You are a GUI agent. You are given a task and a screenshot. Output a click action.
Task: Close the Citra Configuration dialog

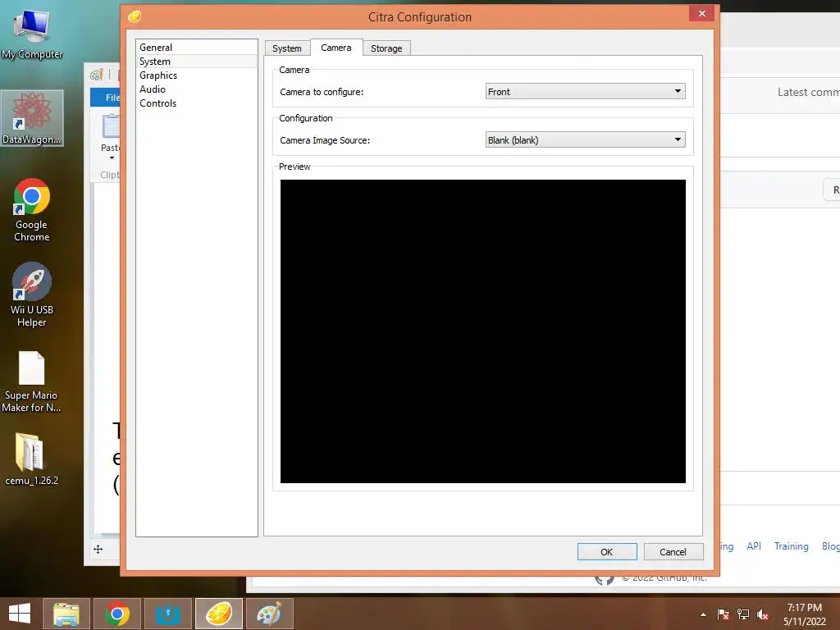(x=702, y=13)
